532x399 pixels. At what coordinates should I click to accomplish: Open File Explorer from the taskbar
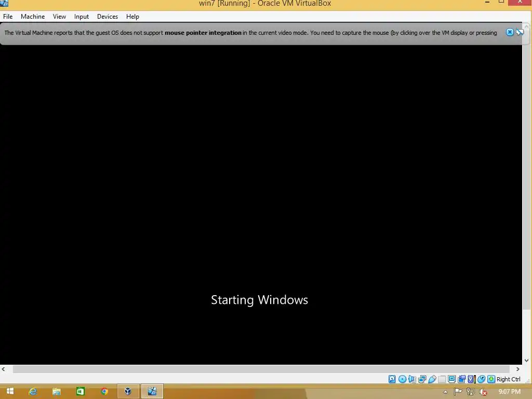tap(56, 391)
